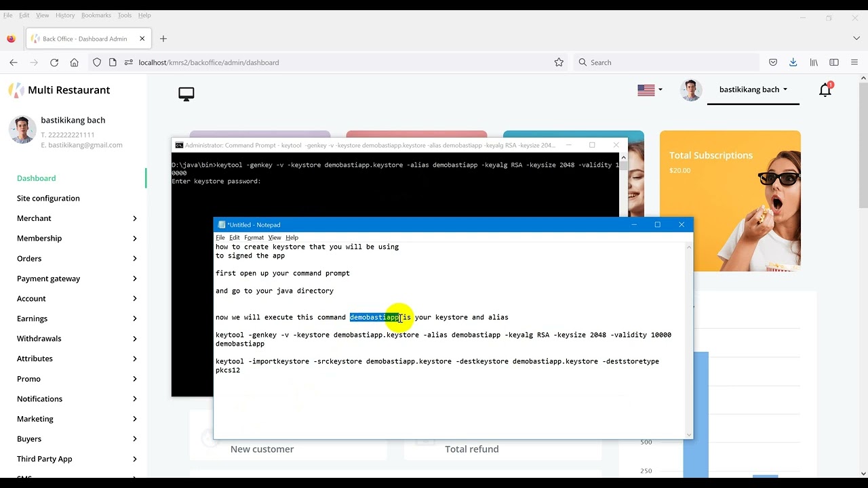The height and width of the screenshot is (488, 868).
Task: Open Firefox hamburger application menu
Action: (854, 62)
